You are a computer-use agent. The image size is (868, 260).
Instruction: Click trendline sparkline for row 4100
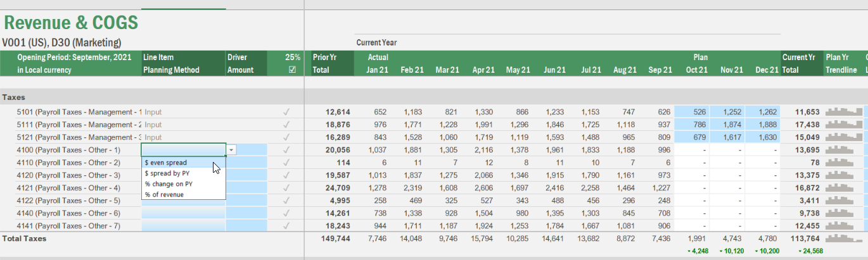843,150
